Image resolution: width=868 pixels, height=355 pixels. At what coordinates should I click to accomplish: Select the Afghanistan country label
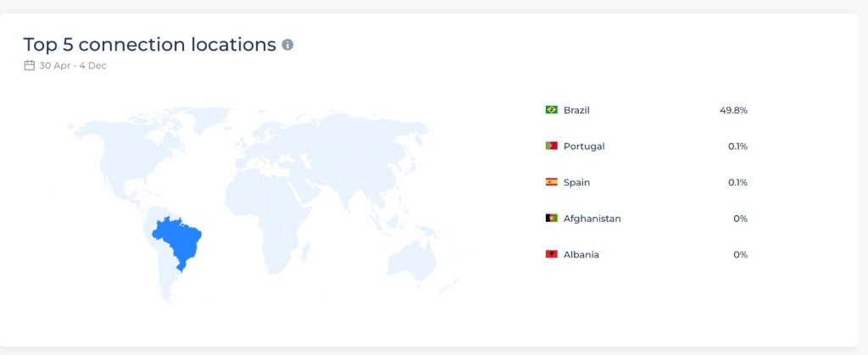pyautogui.click(x=592, y=219)
